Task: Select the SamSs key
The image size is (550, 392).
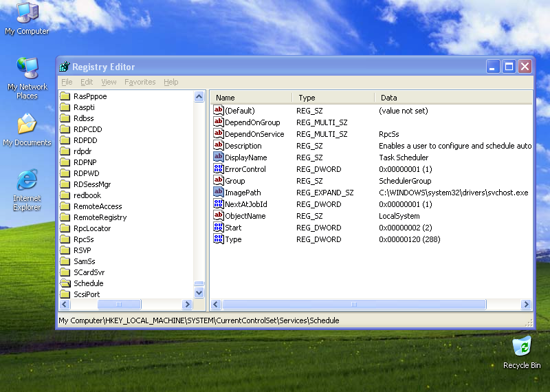Action: (x=84, y=261)
